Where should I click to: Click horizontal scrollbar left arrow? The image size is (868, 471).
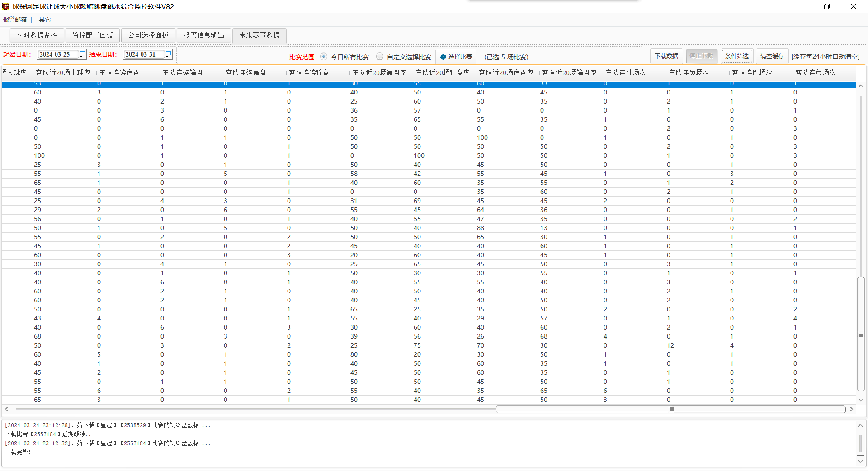[6, 409]
